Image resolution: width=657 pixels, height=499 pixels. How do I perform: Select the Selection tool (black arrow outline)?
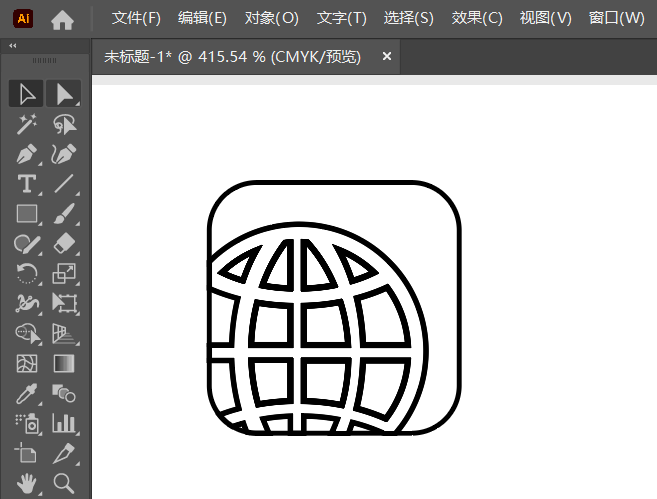pos(26,93)
